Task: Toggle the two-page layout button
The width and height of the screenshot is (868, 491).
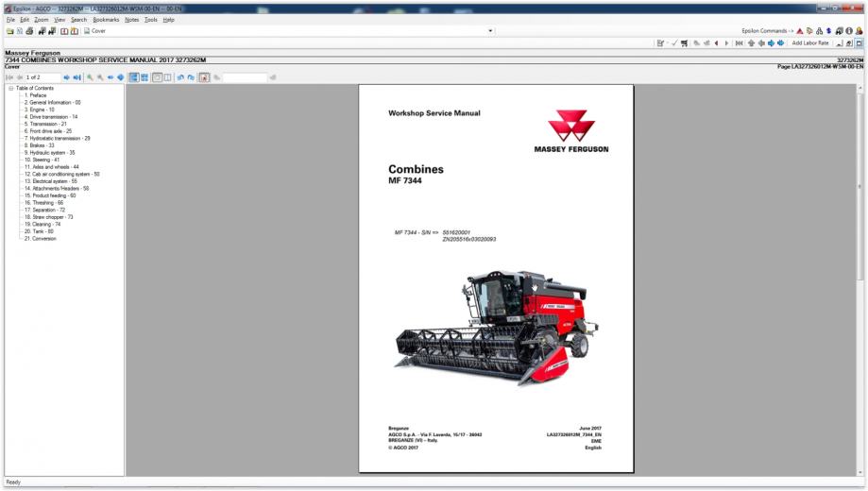Action: pyautogui.click(x=168, y=77)
